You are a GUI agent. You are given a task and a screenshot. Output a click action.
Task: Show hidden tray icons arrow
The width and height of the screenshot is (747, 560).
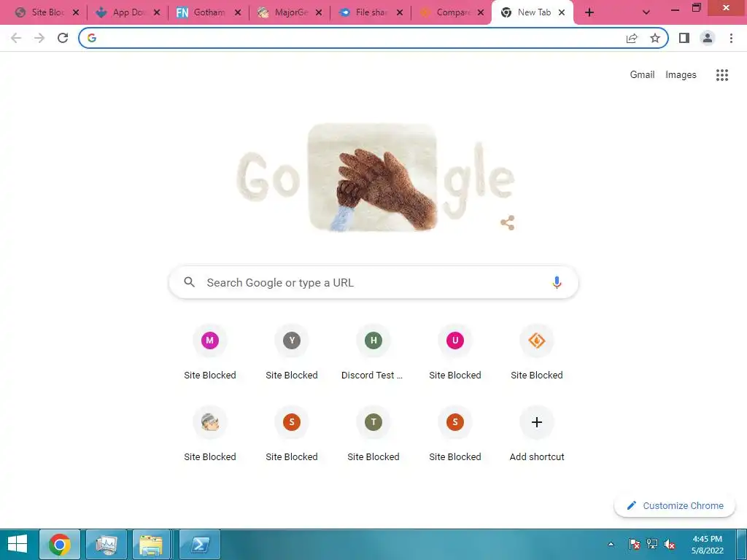[611, 544]
